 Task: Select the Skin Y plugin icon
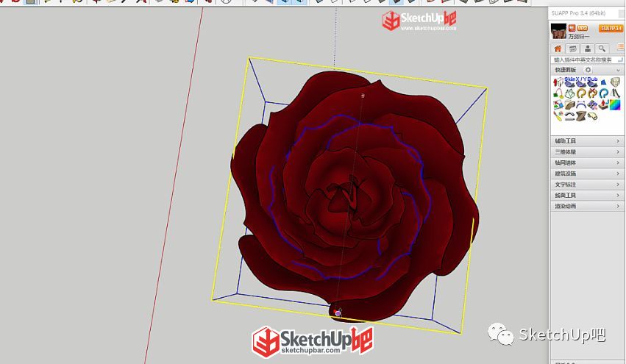[581, 82]
